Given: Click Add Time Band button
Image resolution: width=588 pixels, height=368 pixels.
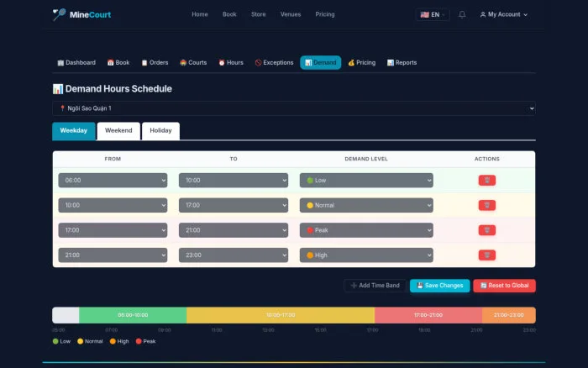Looking at the screenshot, I should (x=375, y=286).
